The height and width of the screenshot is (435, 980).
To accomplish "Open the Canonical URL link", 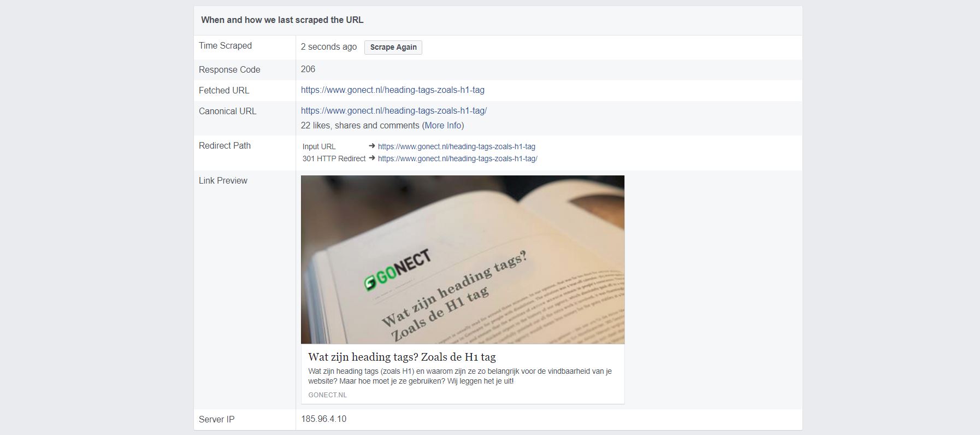I will [x=394, y=110].
